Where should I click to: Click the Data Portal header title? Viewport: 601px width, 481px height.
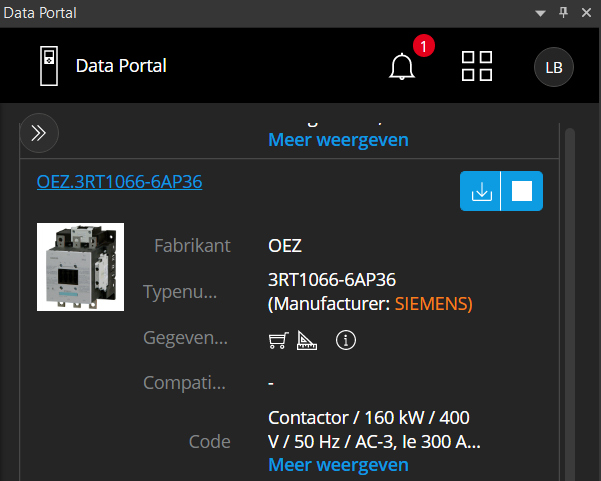pos(121,66)
